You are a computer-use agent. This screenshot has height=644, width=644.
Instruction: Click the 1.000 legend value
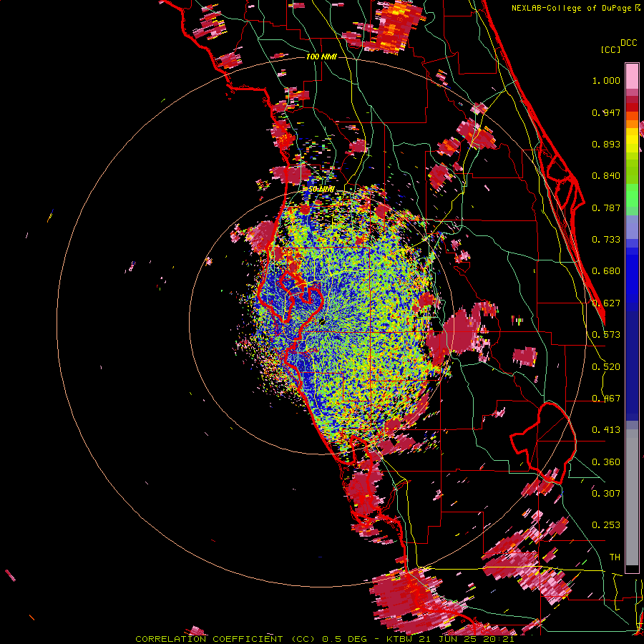click(606, 80)
